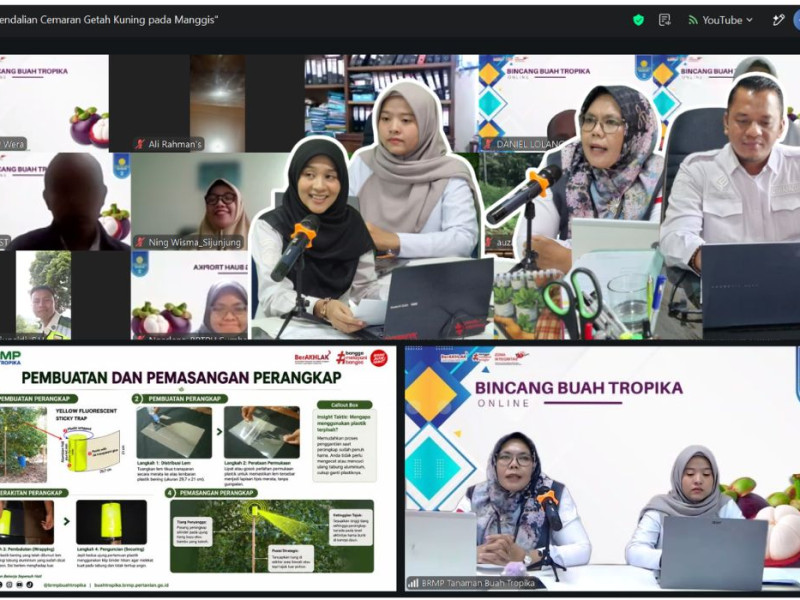Click Ning Wisma_Sijunjung muted microphone icon

(140, 242)
